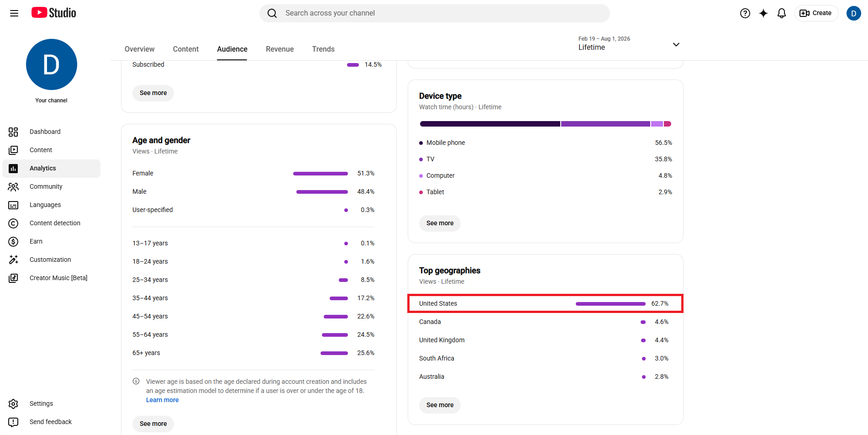Open the Help question mark icon

coord(745,13)
